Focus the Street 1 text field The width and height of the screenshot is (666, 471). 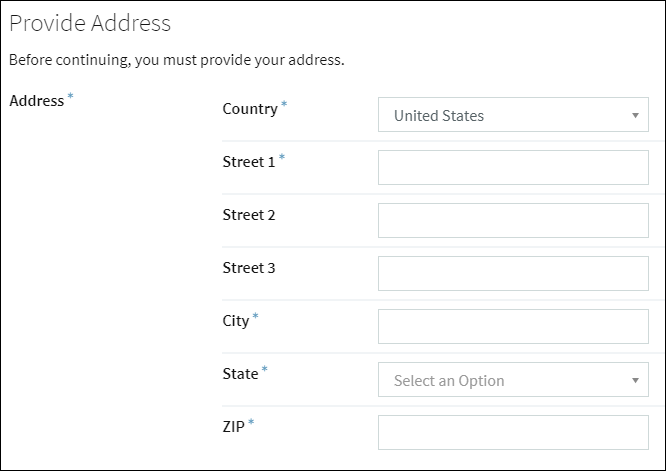pyautogui.click(x=513, y=168)
